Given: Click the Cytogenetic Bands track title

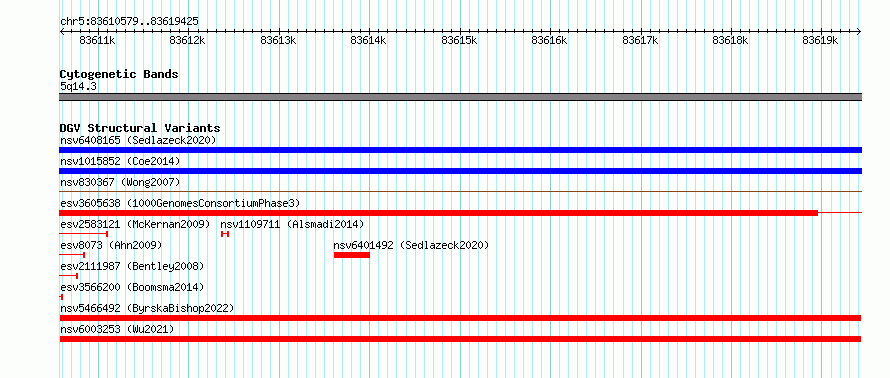Looking at the screenshot, I should pyautogui.click(x=119, y=74).
